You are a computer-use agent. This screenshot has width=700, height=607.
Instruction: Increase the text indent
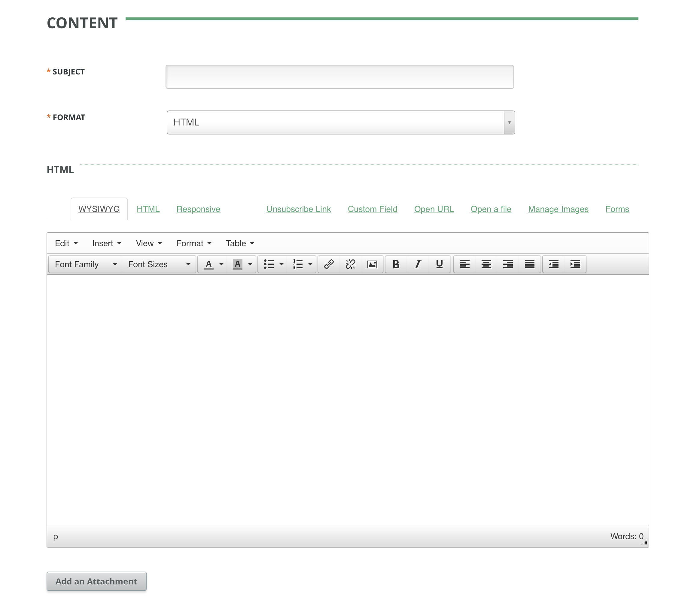coord(575,264)
